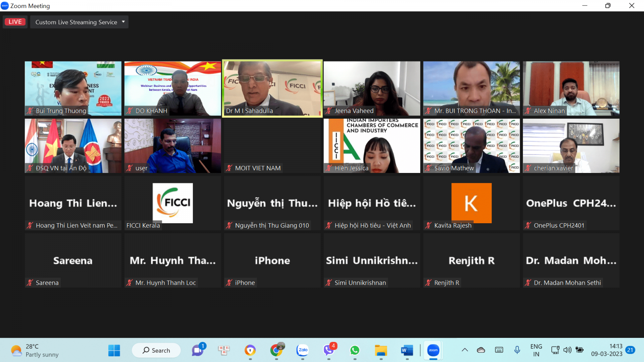Open ENG IN language switcher
This screenshot has width=644, height=362.
point(536,350)
